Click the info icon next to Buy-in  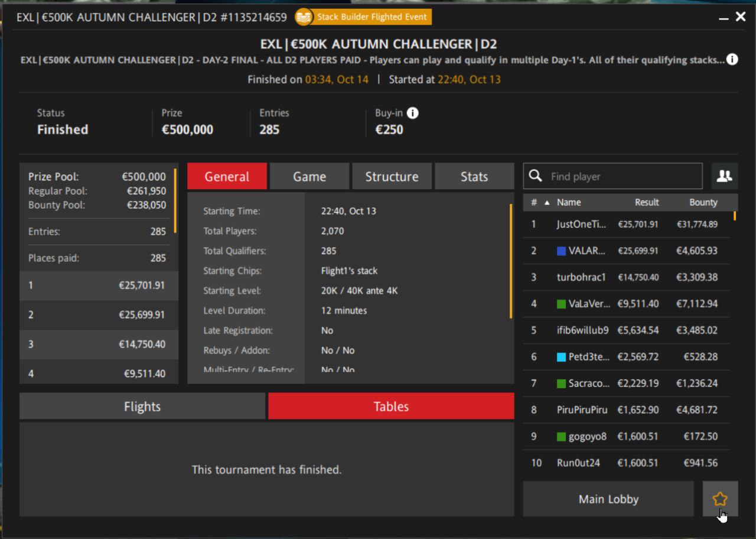click(413, 113)
